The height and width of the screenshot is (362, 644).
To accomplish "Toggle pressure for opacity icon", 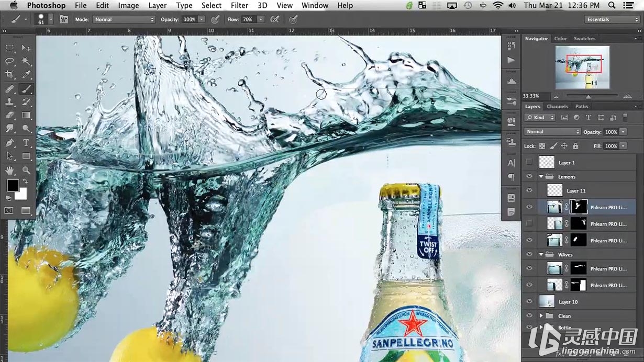I will point(215,19).
